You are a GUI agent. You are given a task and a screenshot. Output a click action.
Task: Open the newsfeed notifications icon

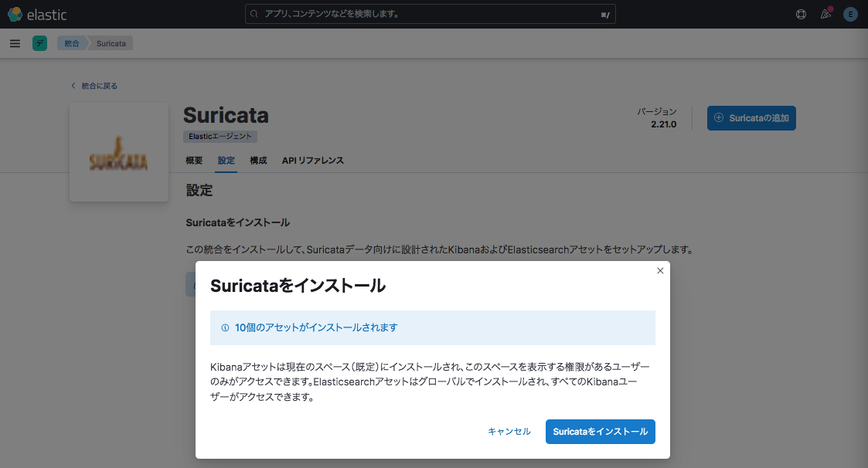point(825,14)
